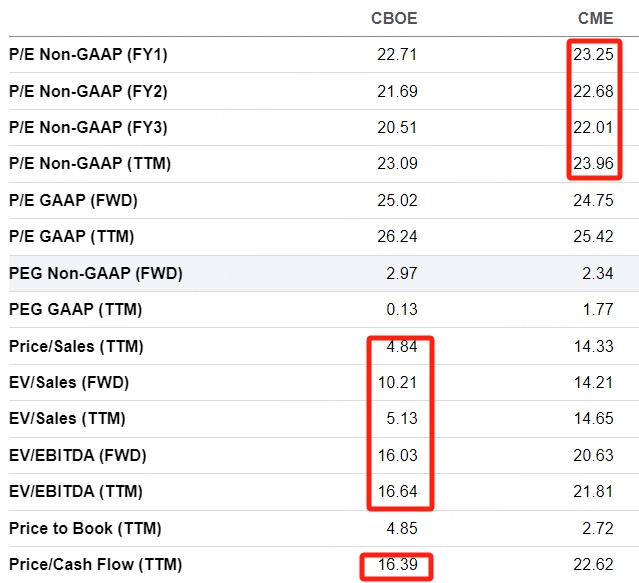Click CME value 14.21

[x=593, y=383]
